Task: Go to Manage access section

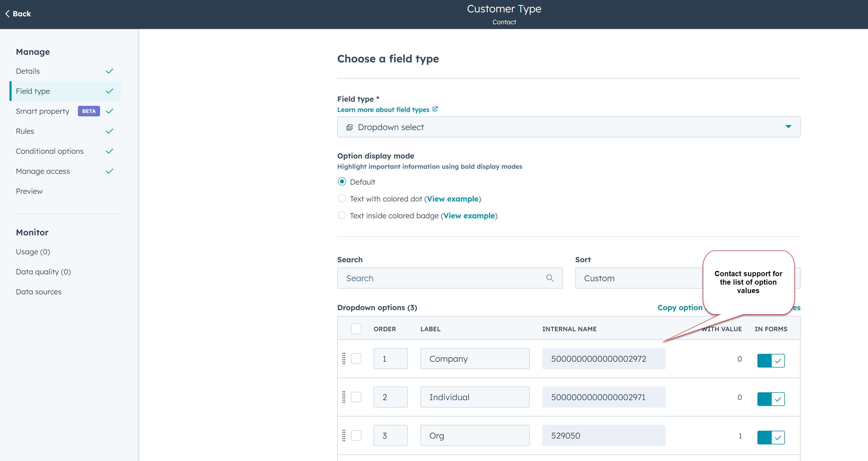Action: [x=43, y=171]
